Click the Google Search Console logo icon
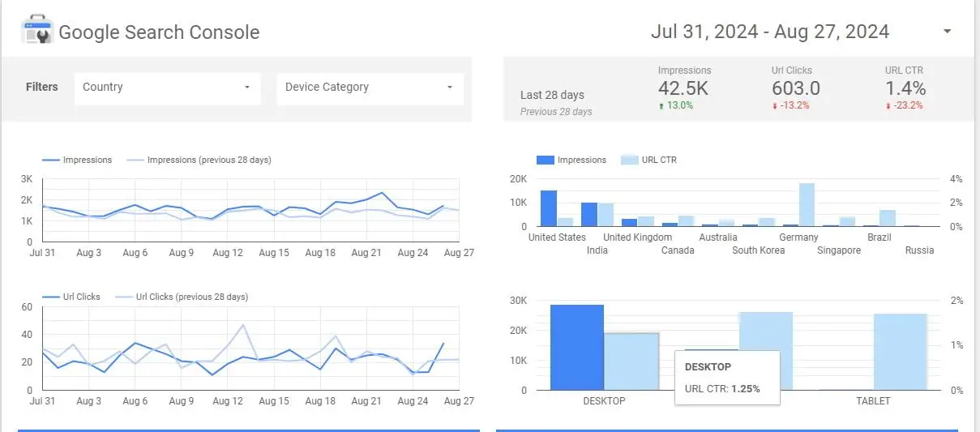Viewport: 980px width, 432px height. point(36,31)
